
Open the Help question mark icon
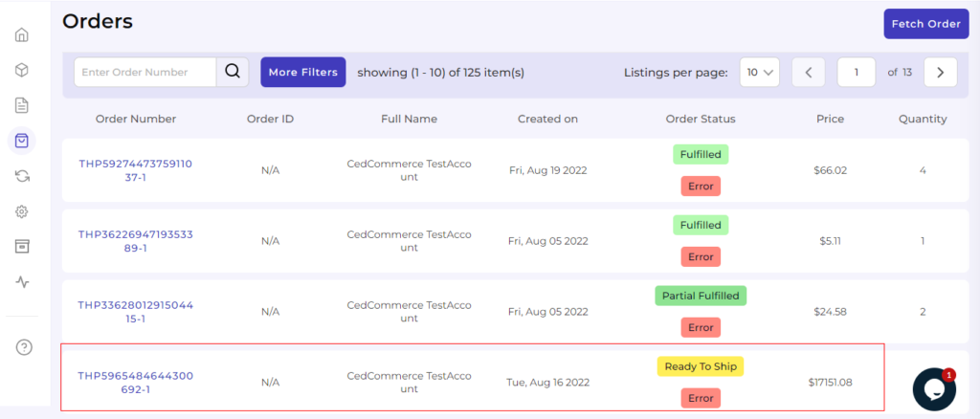point(25,346)
